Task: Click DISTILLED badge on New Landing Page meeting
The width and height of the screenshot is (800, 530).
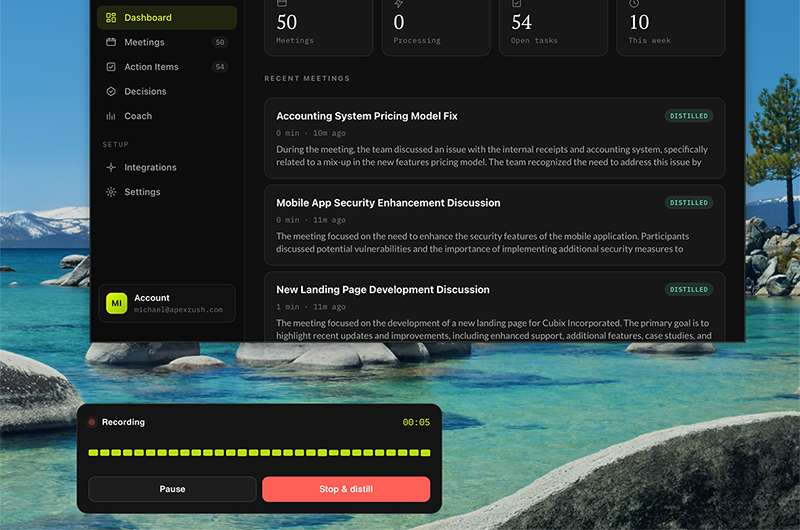Action: click(x=689, y=289)
